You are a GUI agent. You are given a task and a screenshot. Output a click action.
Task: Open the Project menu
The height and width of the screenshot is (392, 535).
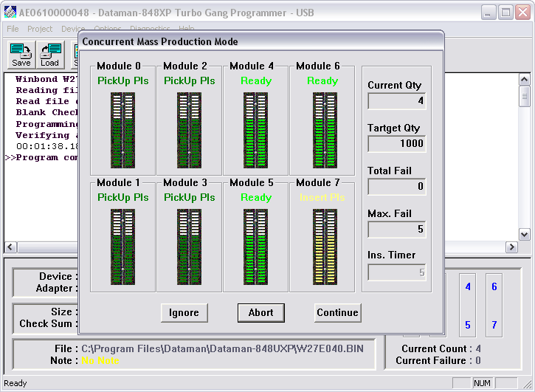tap(40, 29)
